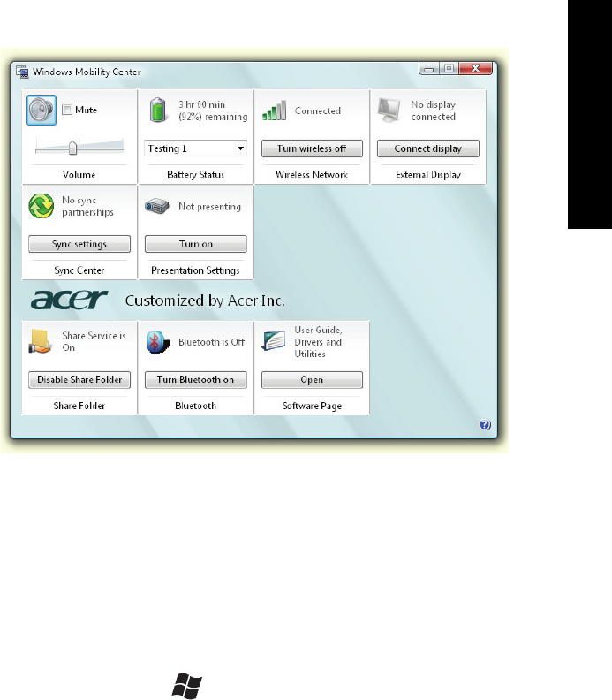612x700 pixels.
Task: Click the 'Share Service is On' text
Action: click(94, 341)
